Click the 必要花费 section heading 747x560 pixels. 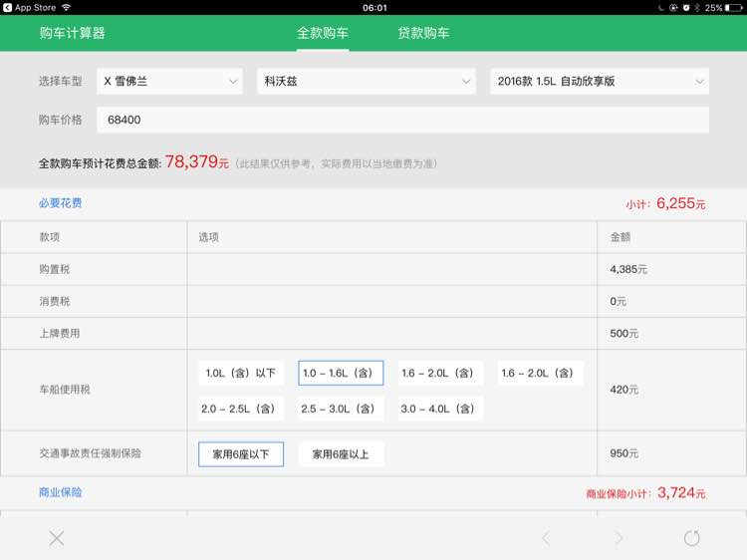tap(61, 203)
